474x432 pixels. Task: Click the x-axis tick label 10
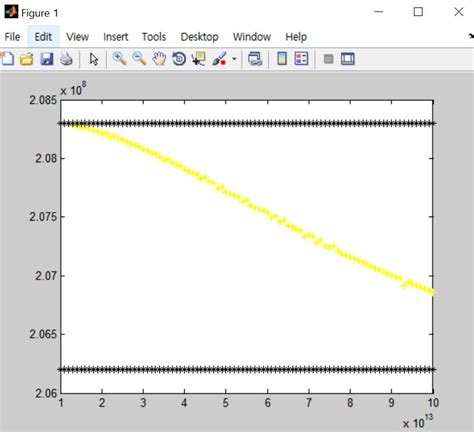pyautogui.click(x=433, y=403)
